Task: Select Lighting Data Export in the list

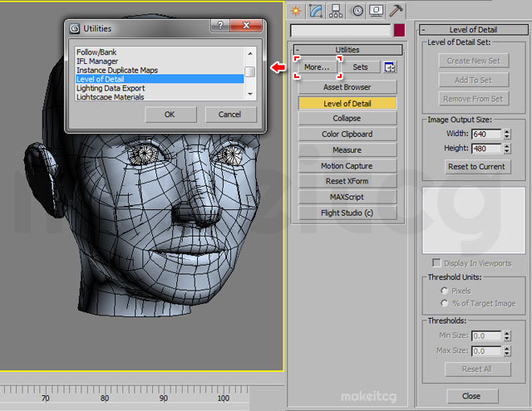Action: pos(109,88)
